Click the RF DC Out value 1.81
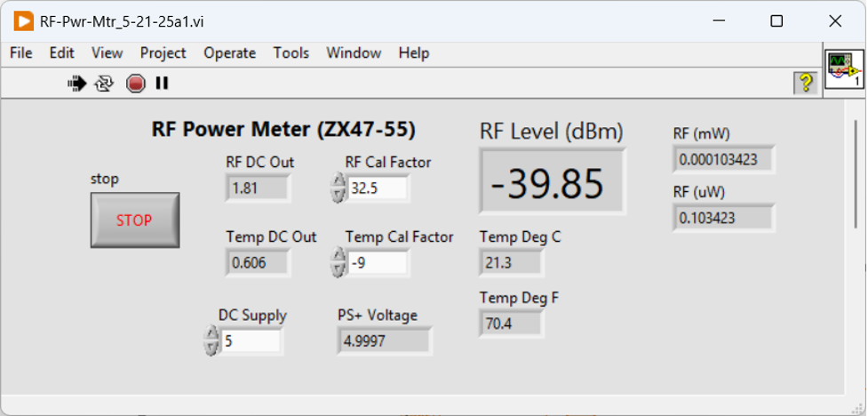This screenshot has width=868, height=416. 258,188
